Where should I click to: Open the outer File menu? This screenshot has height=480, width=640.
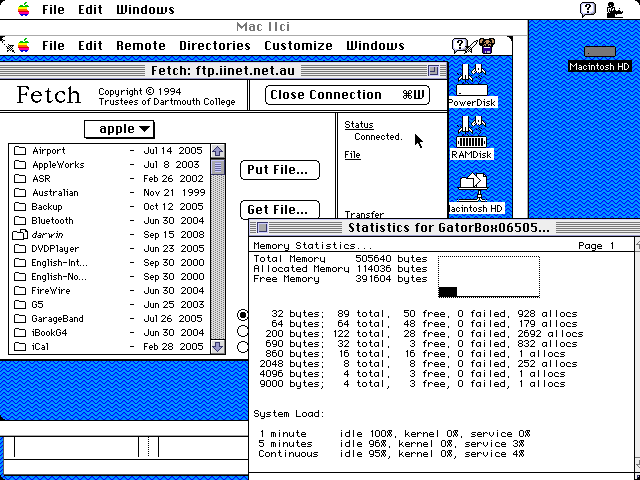tap(53, 9)
